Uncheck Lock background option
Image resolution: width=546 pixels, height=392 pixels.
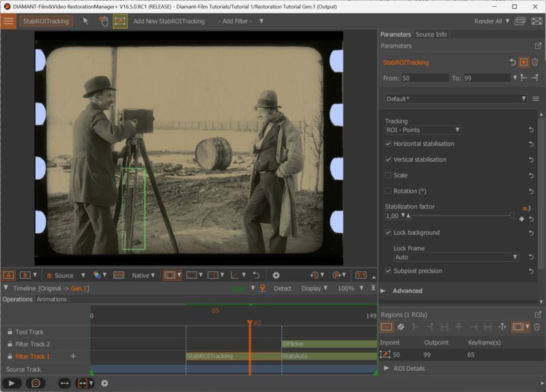click(x=388, y=232)
